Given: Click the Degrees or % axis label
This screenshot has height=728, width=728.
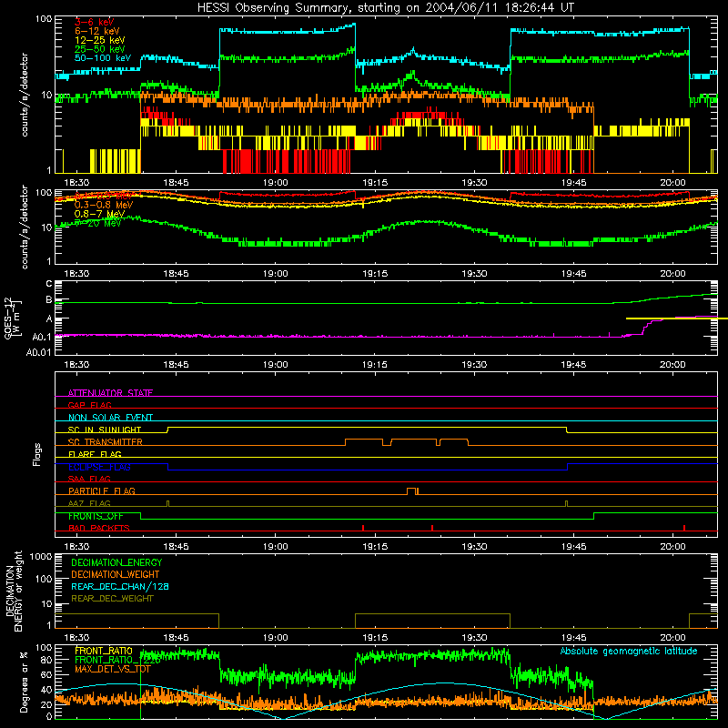Looking at the screenshot, I should click(x=24, y=682).
